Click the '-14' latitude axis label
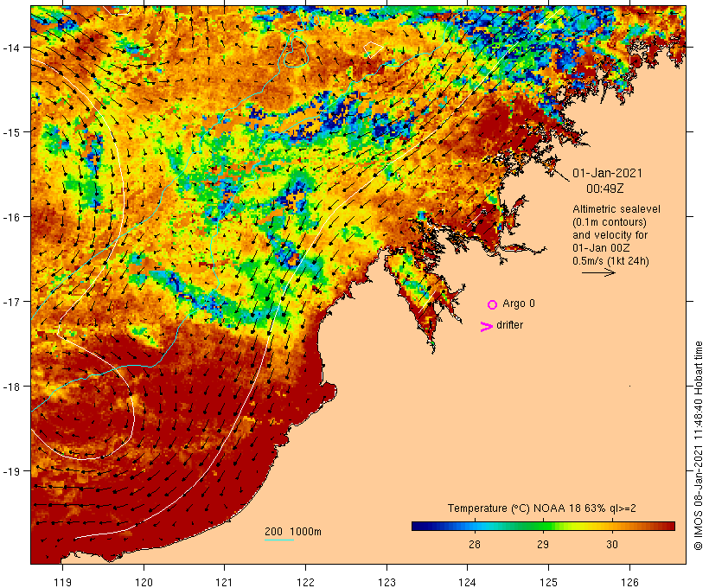 [11, 48]
